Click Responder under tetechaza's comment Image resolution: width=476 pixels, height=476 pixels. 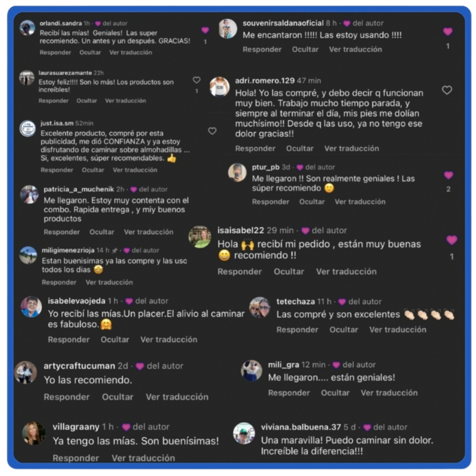[297, 330]
